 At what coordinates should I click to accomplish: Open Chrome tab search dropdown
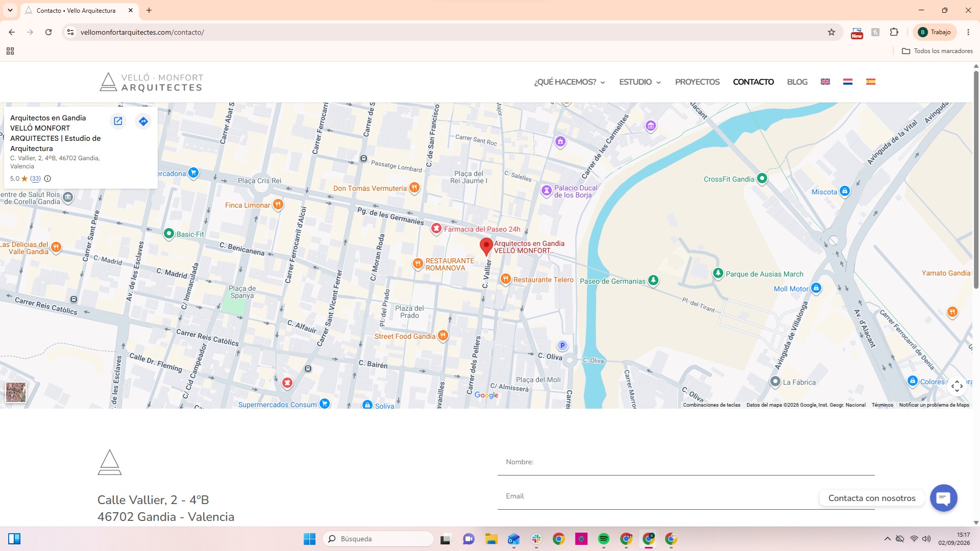[10, 10]
